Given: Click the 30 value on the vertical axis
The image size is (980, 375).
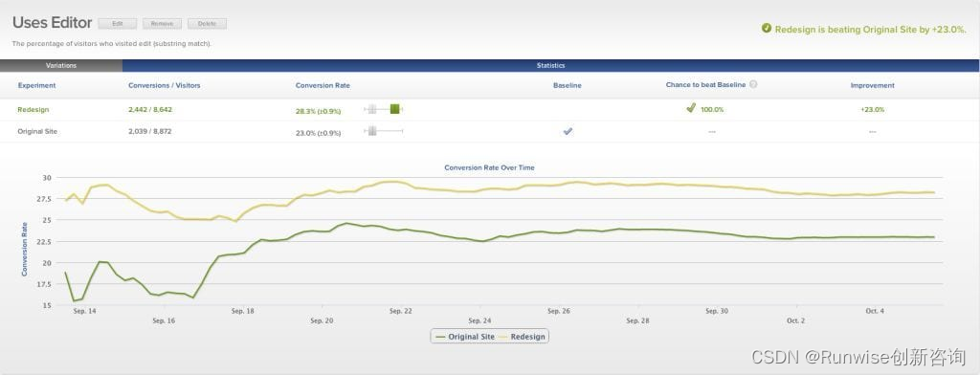Looking at the screenshot, I should 48,178.
